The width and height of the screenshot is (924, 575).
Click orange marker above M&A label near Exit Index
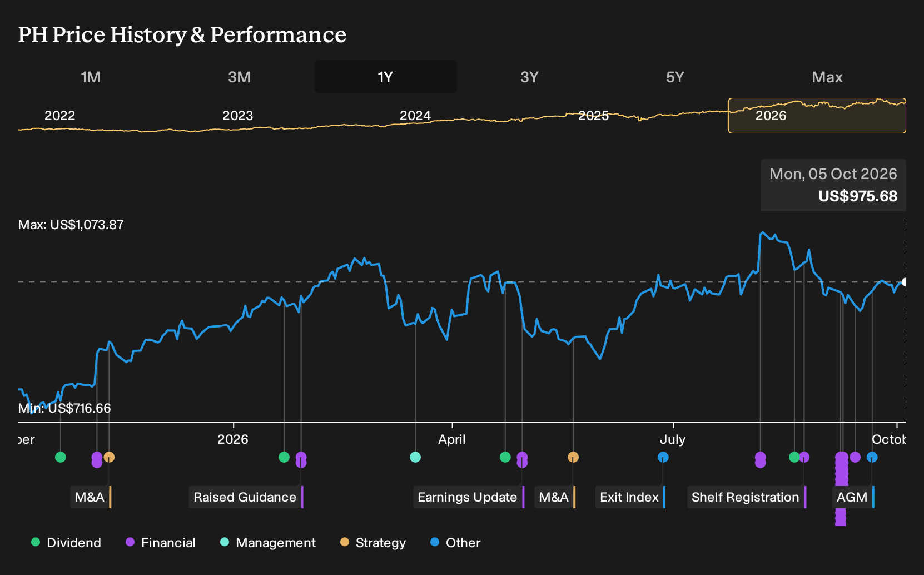pos(573,457)
